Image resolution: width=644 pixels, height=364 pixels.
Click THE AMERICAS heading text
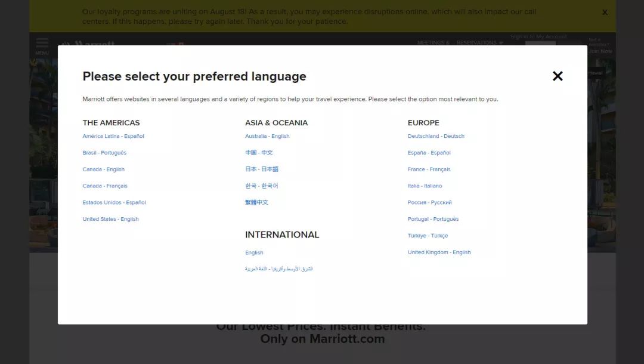coord(111,123)
